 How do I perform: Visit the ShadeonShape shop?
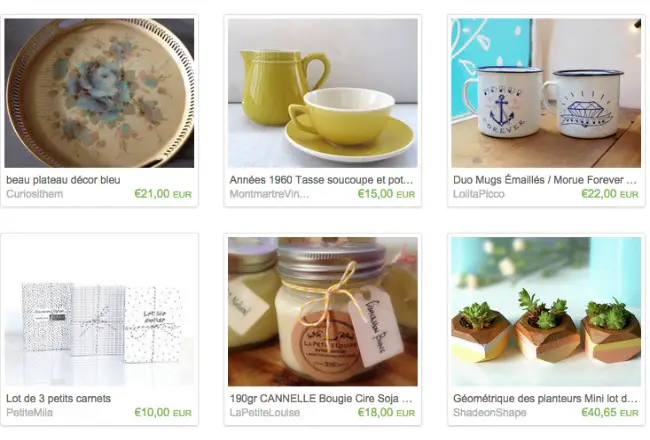(x=490, y=413)
